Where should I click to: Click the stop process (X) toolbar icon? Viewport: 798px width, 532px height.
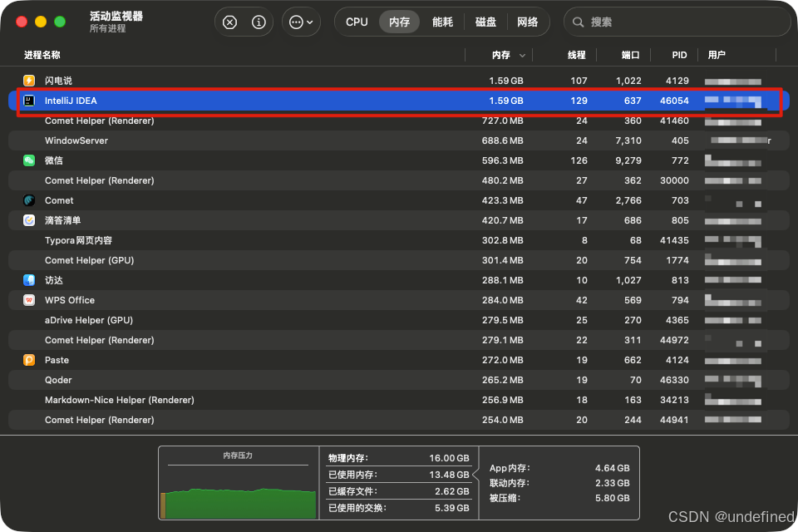coord(230,22)
